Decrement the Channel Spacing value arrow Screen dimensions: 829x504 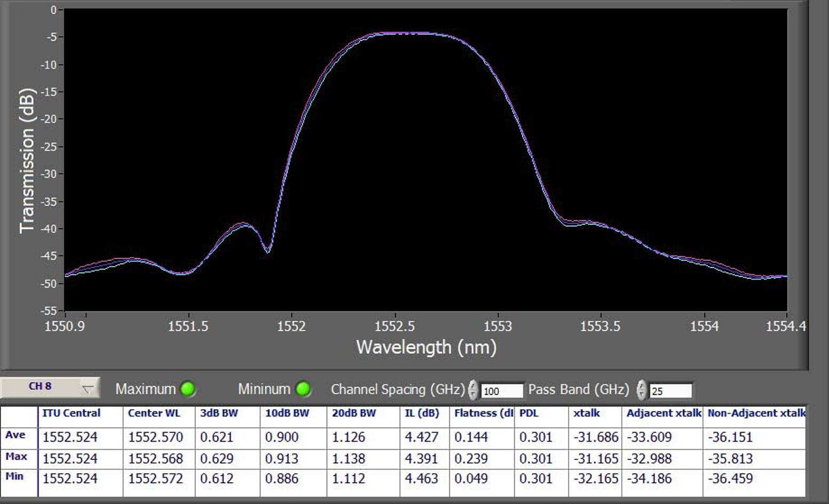pos(473,393)
